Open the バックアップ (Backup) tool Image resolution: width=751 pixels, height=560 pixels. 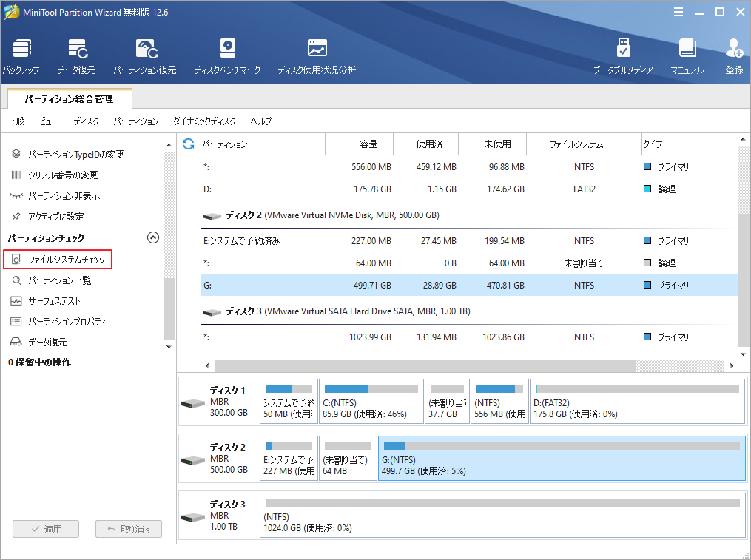[21, 56]
